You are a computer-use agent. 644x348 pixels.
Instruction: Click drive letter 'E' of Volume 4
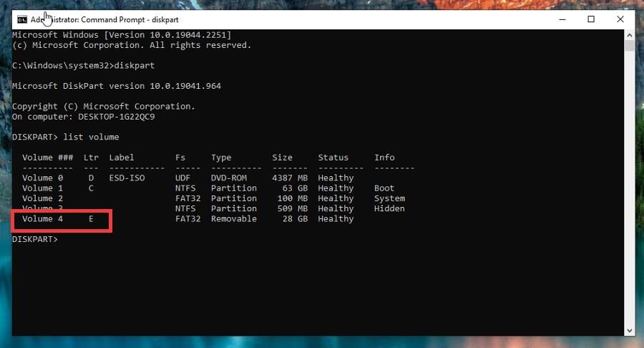click(x=91, y=219)
